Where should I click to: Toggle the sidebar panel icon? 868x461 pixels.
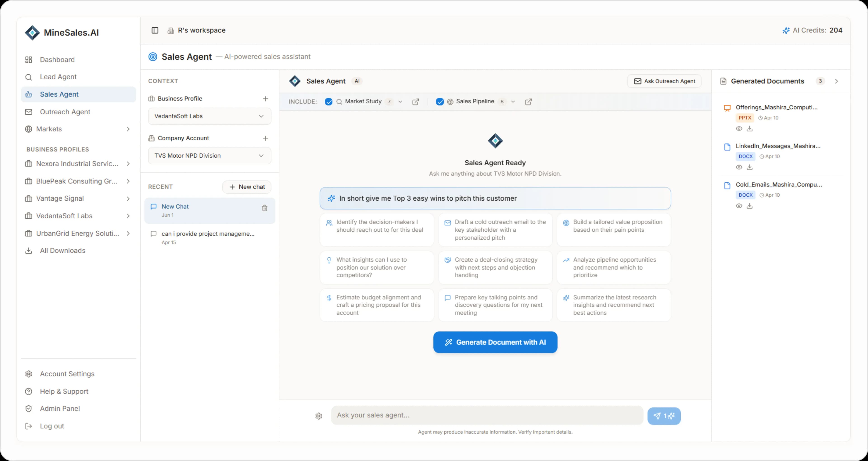[155, 30]
